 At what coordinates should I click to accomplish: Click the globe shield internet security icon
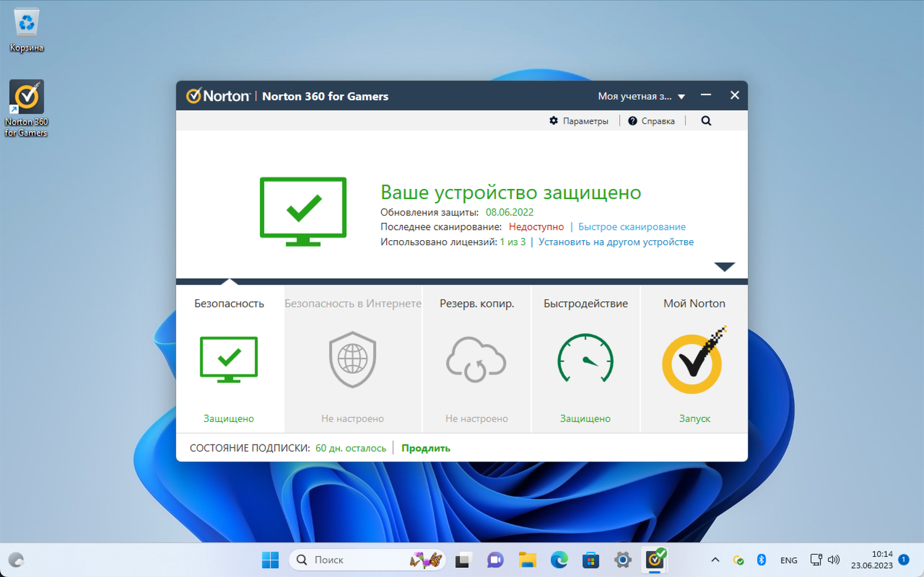(352, 360)
